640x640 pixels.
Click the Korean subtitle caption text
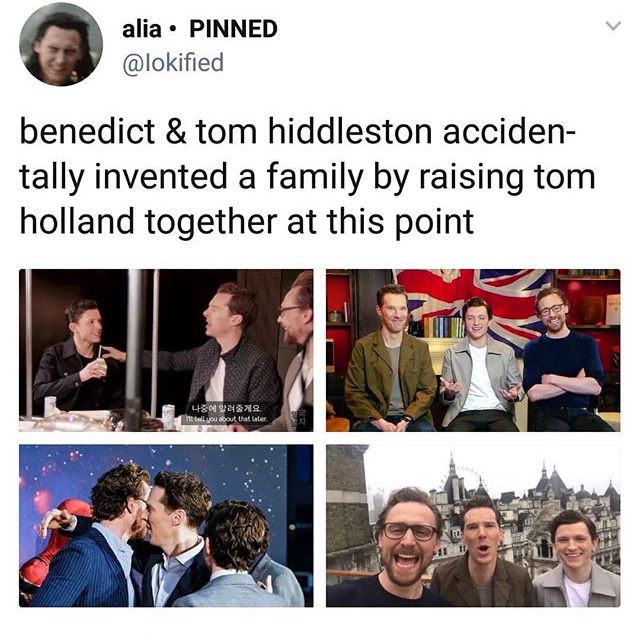click(x=226, y=408)
